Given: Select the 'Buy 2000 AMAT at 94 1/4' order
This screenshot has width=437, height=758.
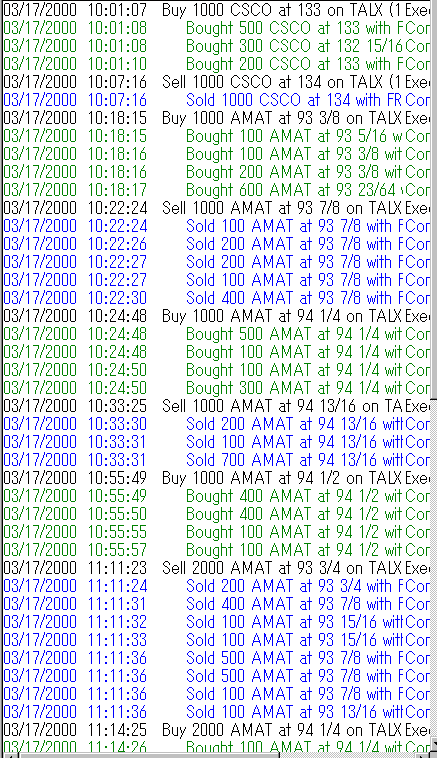Looking at the screenshot, I should [216, 730].
